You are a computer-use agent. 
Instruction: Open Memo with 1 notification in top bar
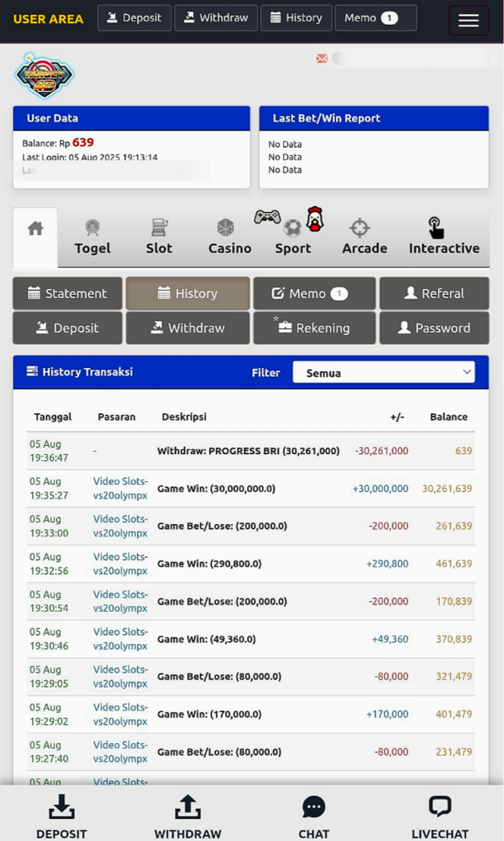tap(375, 18)
